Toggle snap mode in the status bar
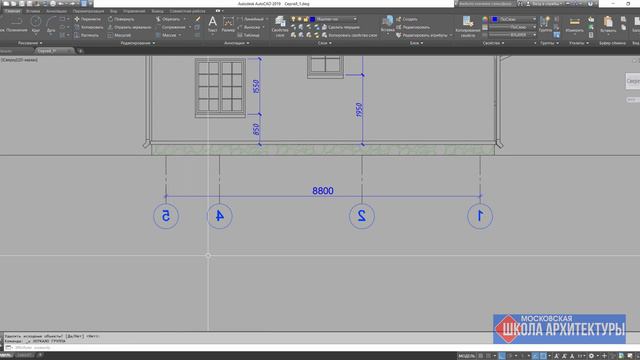Screen dimensions: 640x360 coord(488,356)
